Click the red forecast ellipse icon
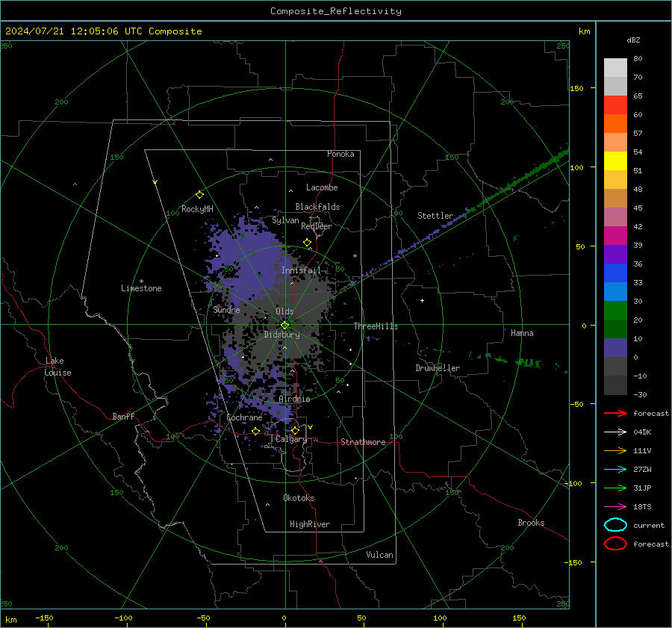The image size is (672, 628). (615, 544)
